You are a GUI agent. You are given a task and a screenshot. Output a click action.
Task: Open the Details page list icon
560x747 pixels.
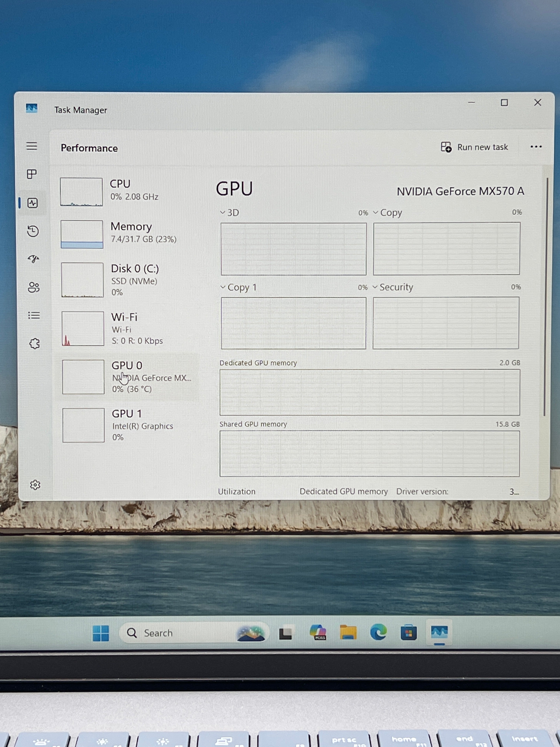[x=34, y=315]
